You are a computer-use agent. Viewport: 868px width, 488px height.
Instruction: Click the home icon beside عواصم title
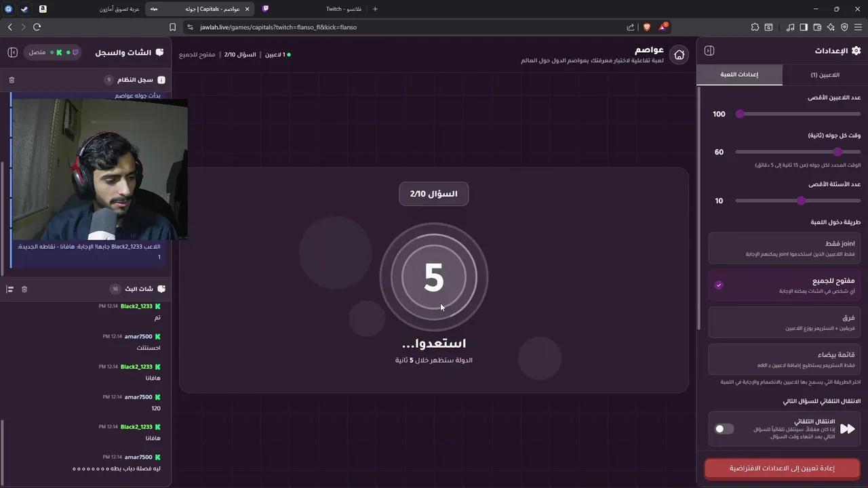click(679, 55)
